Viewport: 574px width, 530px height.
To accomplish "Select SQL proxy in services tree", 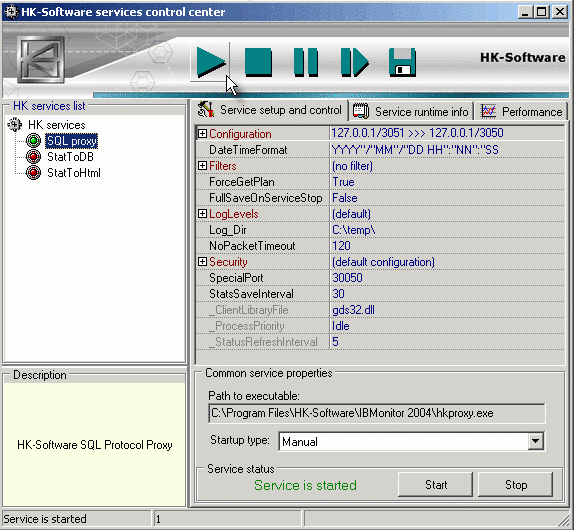I will click(72, 141).
